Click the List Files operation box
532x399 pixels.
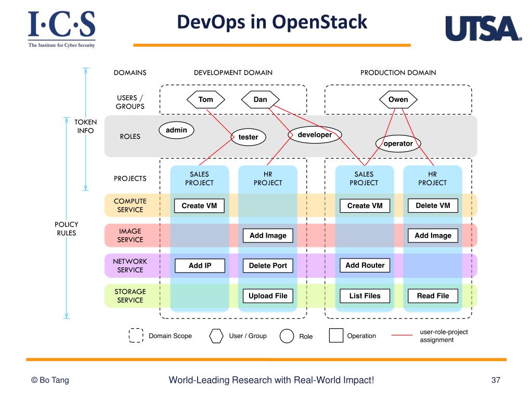pyautogui.click(x=365, y=296)
